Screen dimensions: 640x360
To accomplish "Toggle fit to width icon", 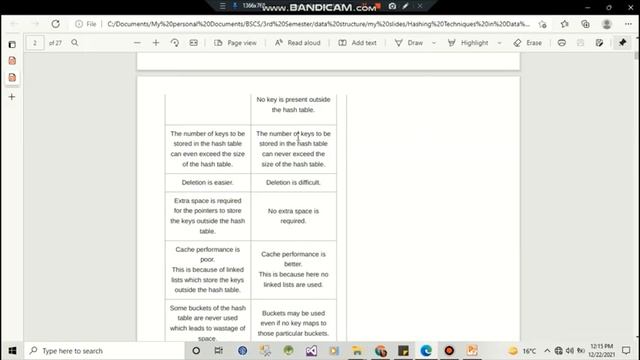I will (x=193, y=43).
